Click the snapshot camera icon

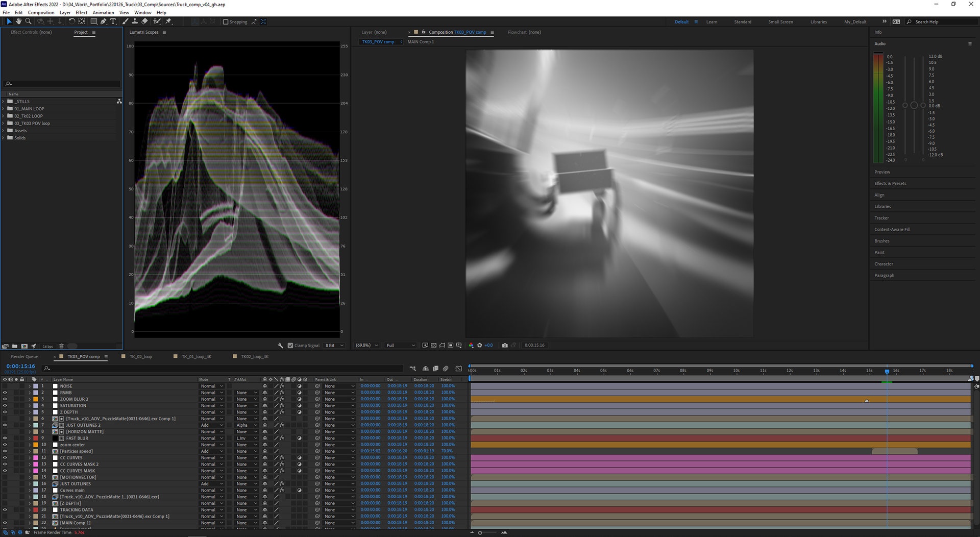coord(505,346)
